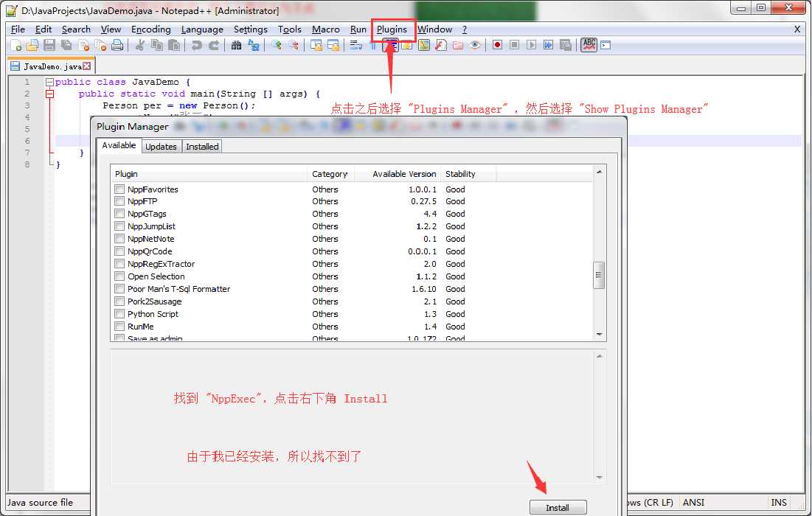Open the Encoding menu
Viewport: 812px width, 516px height.
(x=150, y=29)
